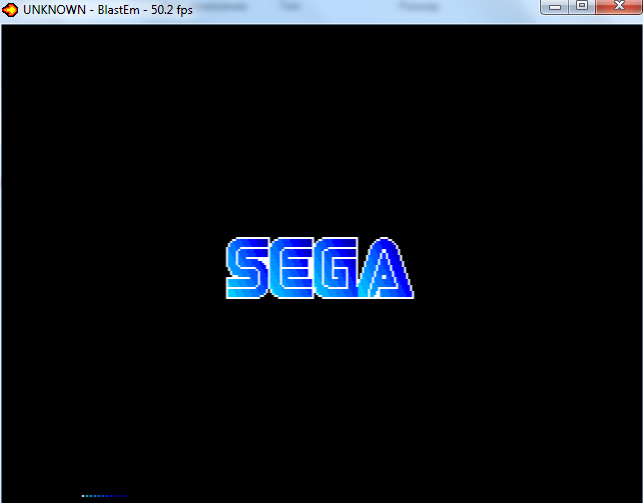Close the BlastEm emulator window
The image size is (643, 503).
point(619,7)
